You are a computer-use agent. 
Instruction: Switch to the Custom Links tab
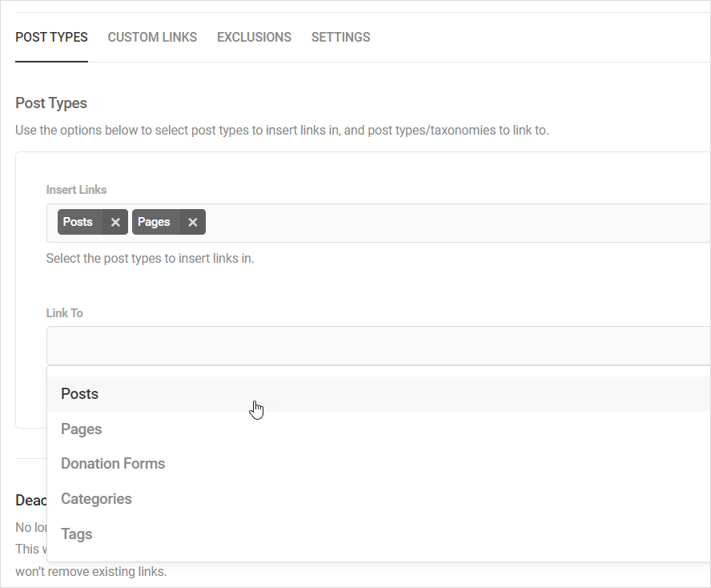[x=152, y=37]
